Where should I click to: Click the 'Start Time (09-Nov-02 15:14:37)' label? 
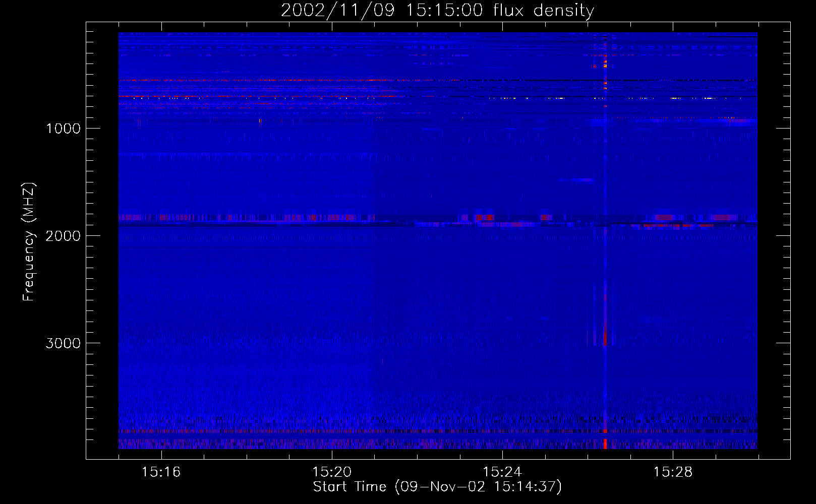[437, 487]
